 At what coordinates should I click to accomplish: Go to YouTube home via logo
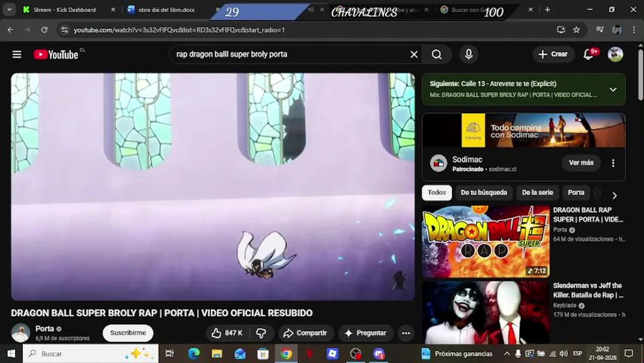click(x=56, y=54)
